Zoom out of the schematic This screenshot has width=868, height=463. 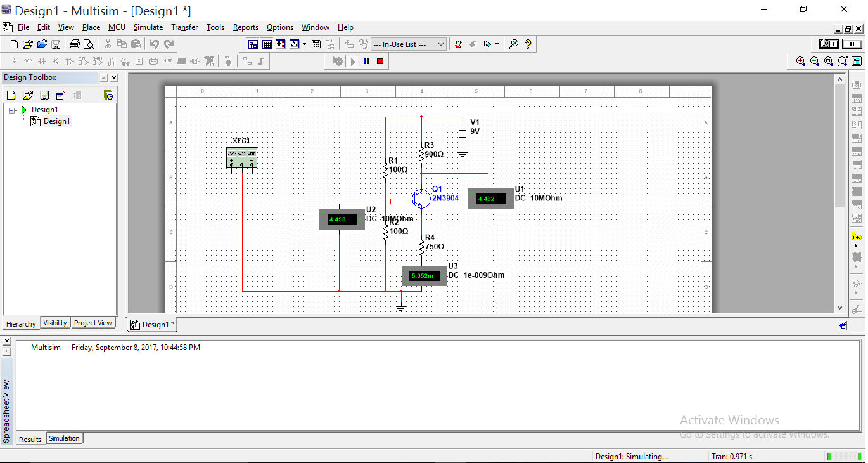tap(815, 62)
